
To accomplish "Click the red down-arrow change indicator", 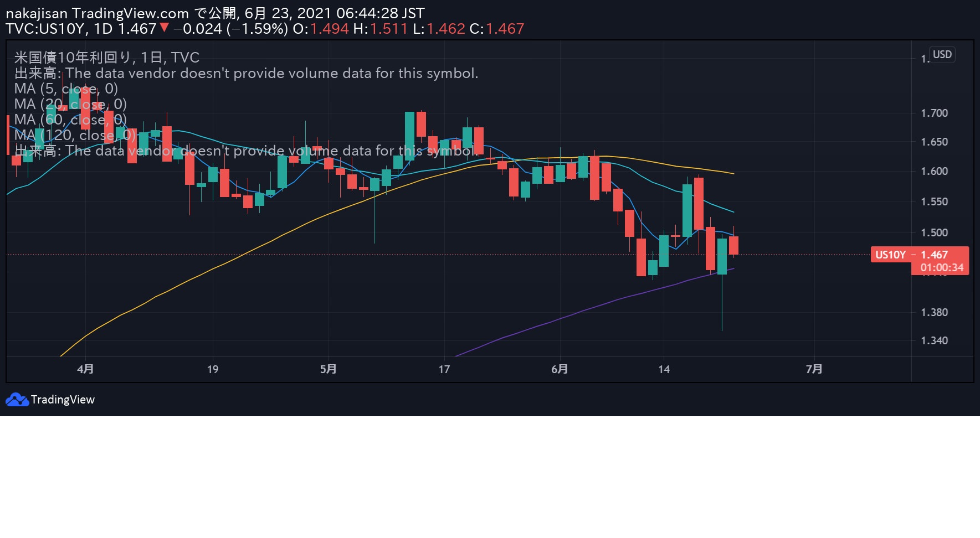I will [164, 28].
